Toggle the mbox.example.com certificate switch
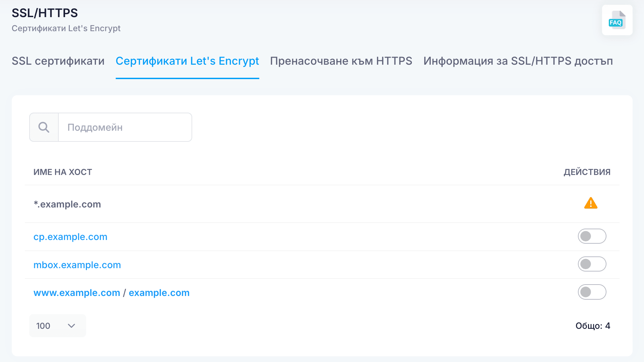Image resolution: width=644 pixels, height=362 pixels. pyautogui.click(x=592, y=264)
